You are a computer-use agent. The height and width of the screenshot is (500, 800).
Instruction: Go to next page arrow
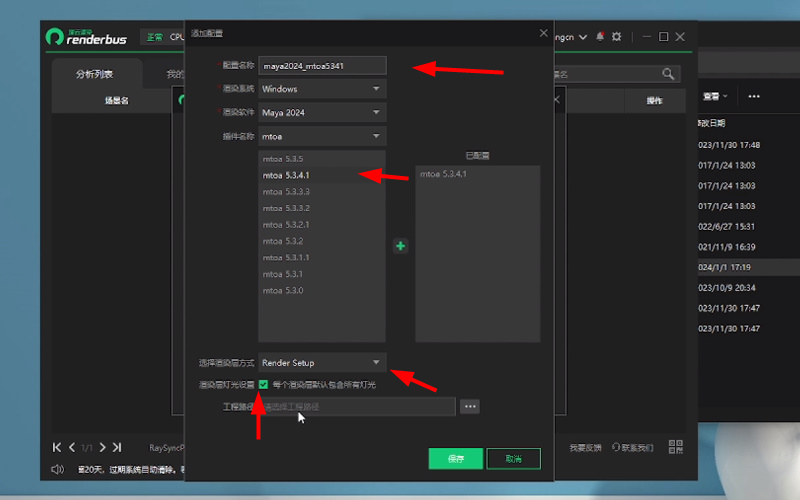click(103, 447)
